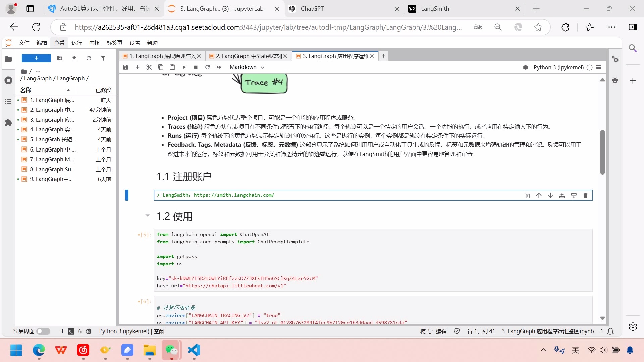Open the Markdown cell type dropdown
The height and width of the screenshot is (362, 644).
click(247, 67)
